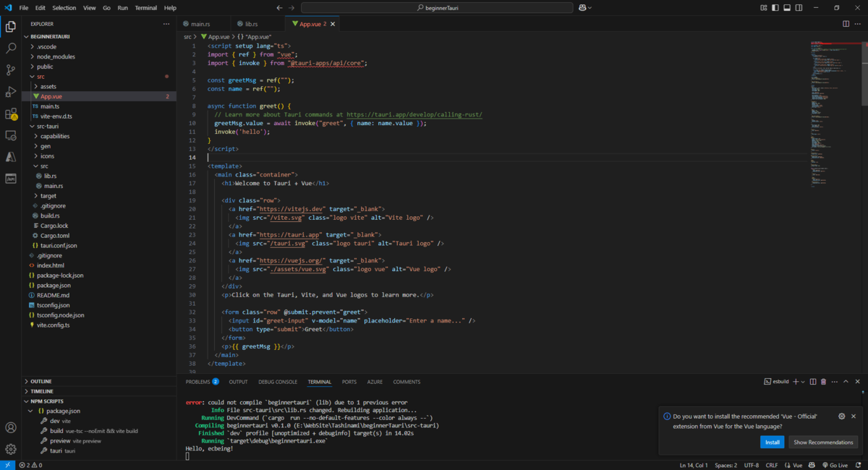
Task: Switch to the PROBLEMS panel tab
Action: point(202,382)
